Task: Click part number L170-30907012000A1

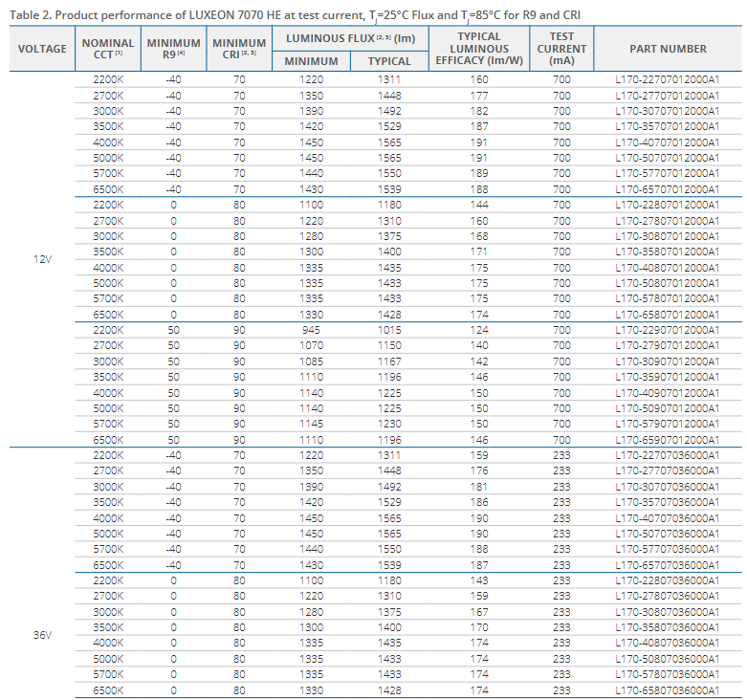Action: (x=668, y=361)
